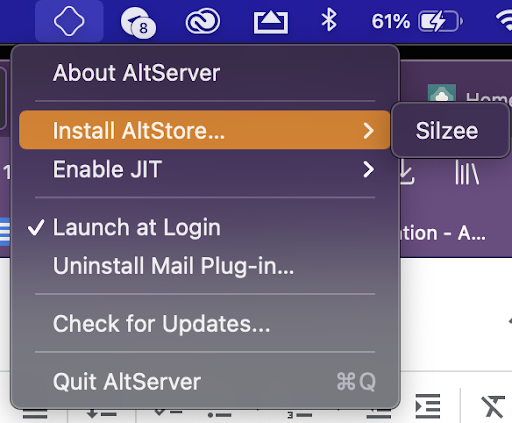Image resolution: width=512 pixels, height=423 pixels.
Task: Expand the Install AltStore submenu chevron
Action: pyautogui.click(x=368, y=131)
